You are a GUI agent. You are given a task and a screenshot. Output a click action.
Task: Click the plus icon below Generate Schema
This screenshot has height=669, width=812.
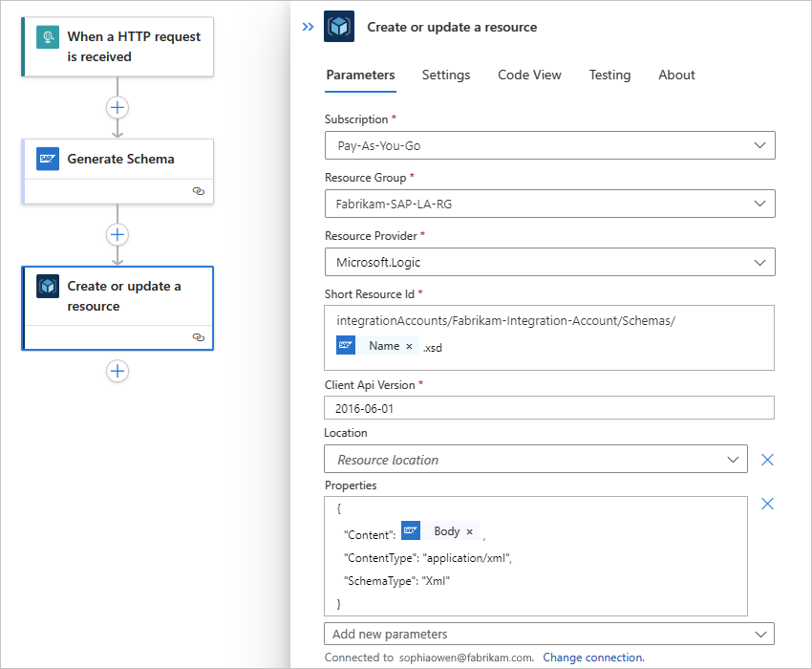click(118, 234)
